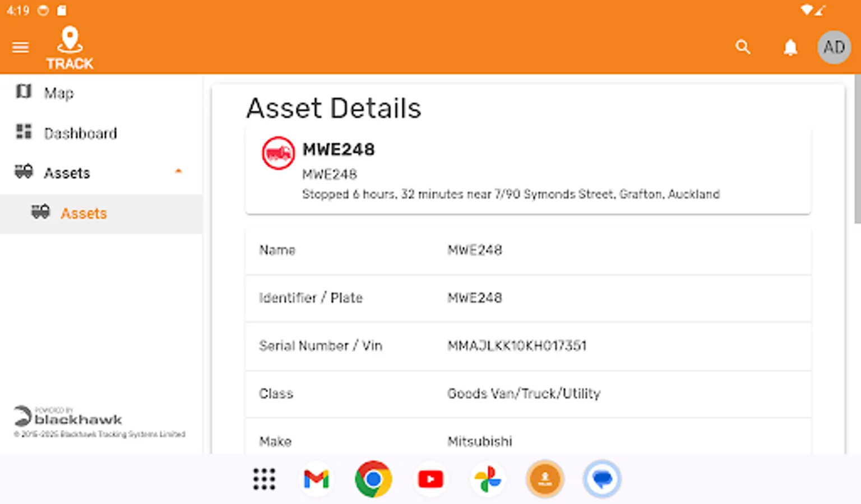Switch to the Map view
The width and height of the screenshot is (861, 504).
[59, 92]
